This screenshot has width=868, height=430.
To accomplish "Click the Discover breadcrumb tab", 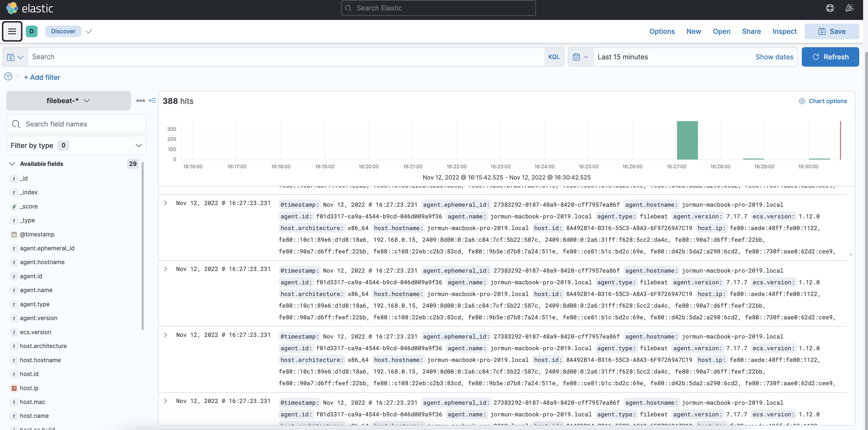I will pos(63,31).
